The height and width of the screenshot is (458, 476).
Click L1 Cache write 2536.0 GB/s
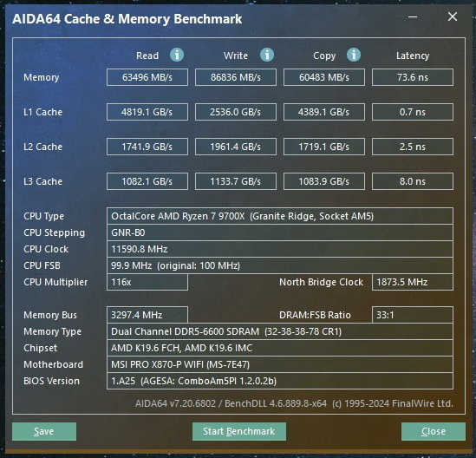point(236,112)
